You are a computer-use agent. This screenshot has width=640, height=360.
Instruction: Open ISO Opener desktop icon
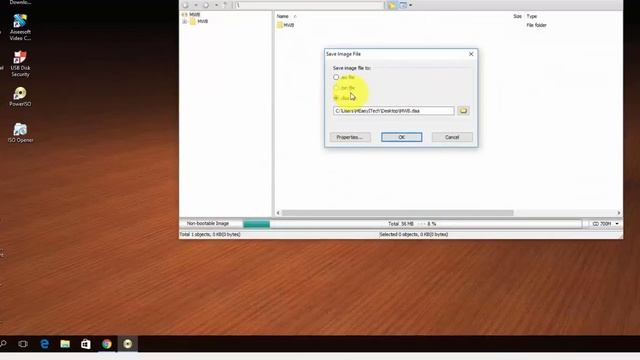coord(20,133)
